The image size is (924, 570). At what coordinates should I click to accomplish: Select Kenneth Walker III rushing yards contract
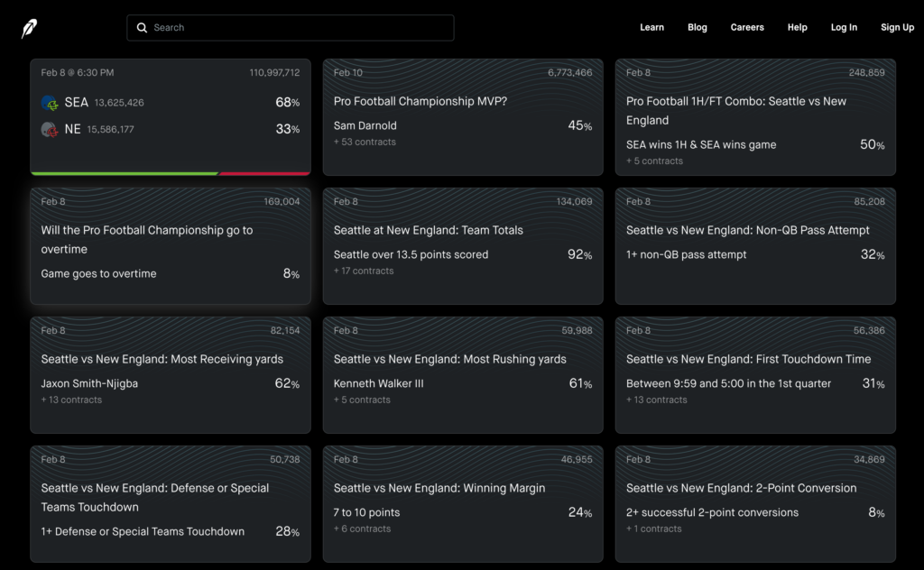[379, 384]
